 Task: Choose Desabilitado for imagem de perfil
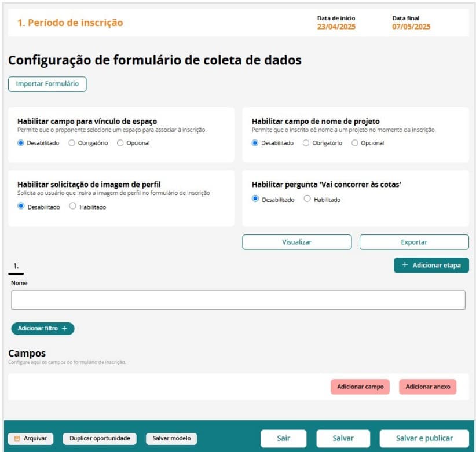[21, 206]
